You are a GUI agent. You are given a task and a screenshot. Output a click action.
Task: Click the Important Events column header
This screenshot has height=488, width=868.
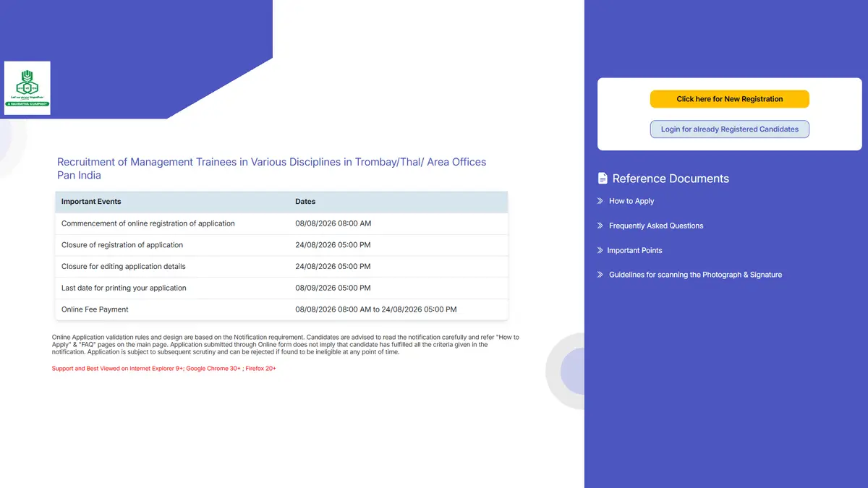(x=91, y=202)
